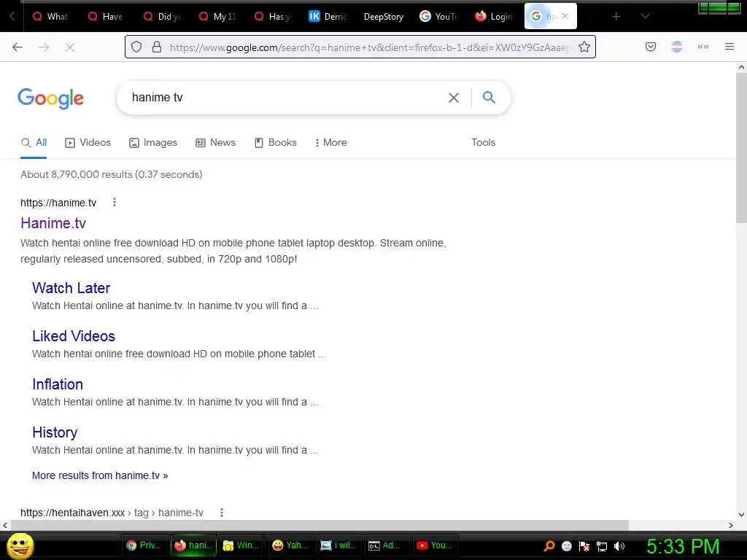Click the bracket-shaped extension icon in the toolbar
The image size is (747, 560).
coord(703,47)
